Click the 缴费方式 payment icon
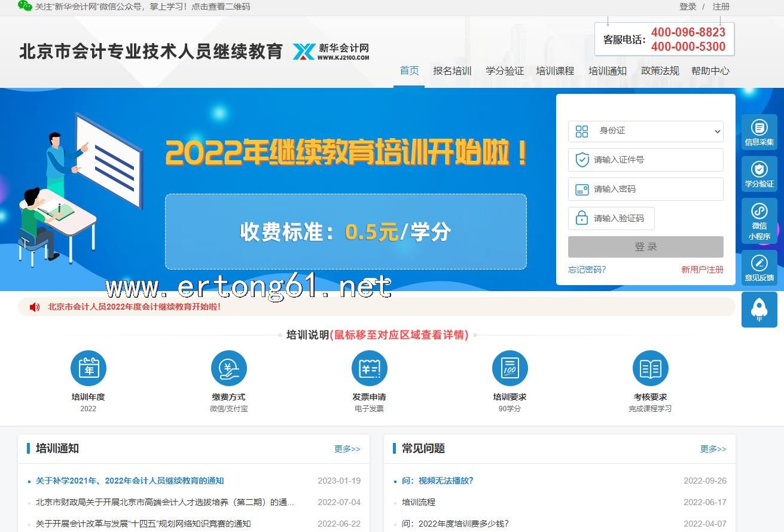This screenshot has height=532, width=784. pyautogui.click(x=228, y=368)
